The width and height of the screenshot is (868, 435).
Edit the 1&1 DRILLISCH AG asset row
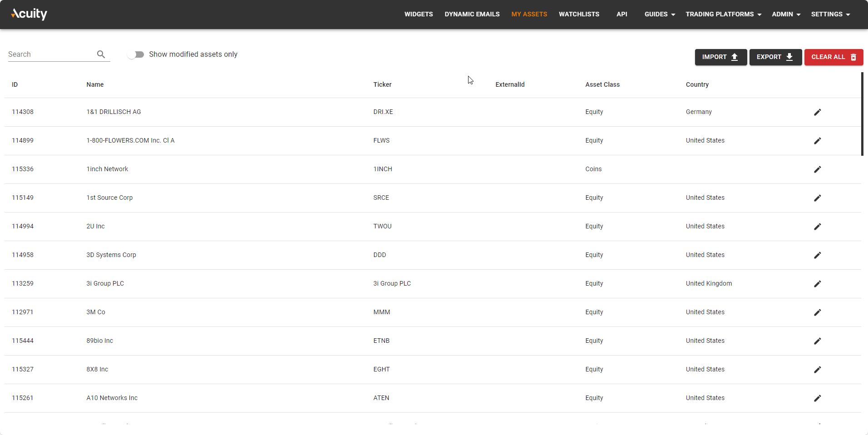click(817, 112)
